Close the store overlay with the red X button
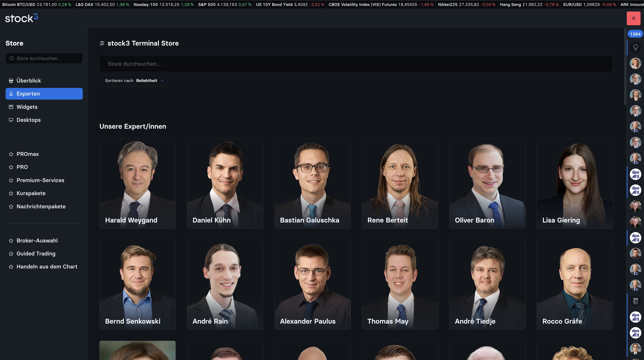Viewport: 644px width, 360px height. click(x=633, y=18)
